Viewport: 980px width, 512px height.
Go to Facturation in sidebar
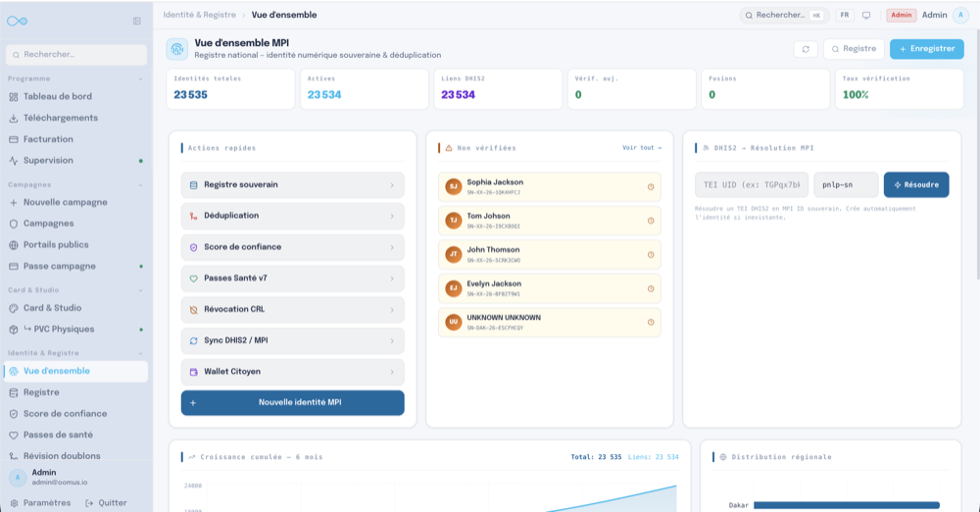[x=75, y=139]
